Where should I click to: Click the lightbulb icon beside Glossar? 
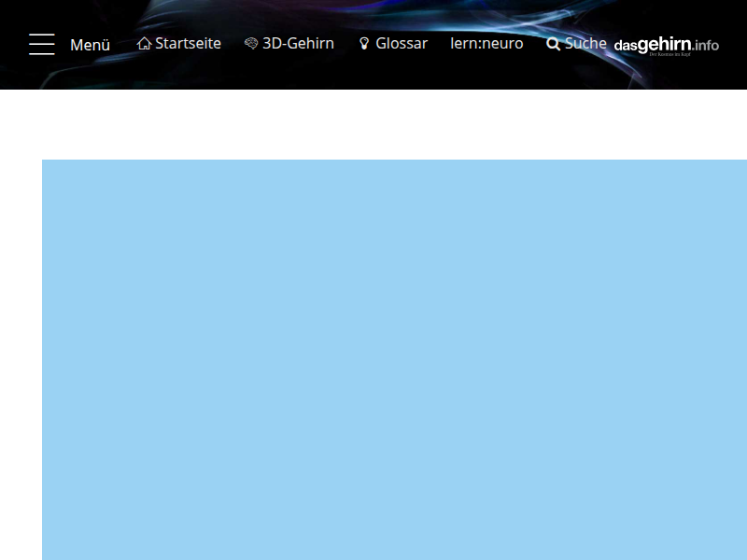[364, 44]
